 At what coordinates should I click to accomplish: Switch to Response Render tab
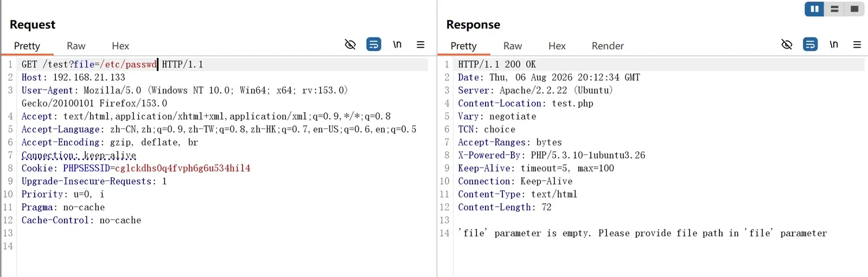[608, 46]
